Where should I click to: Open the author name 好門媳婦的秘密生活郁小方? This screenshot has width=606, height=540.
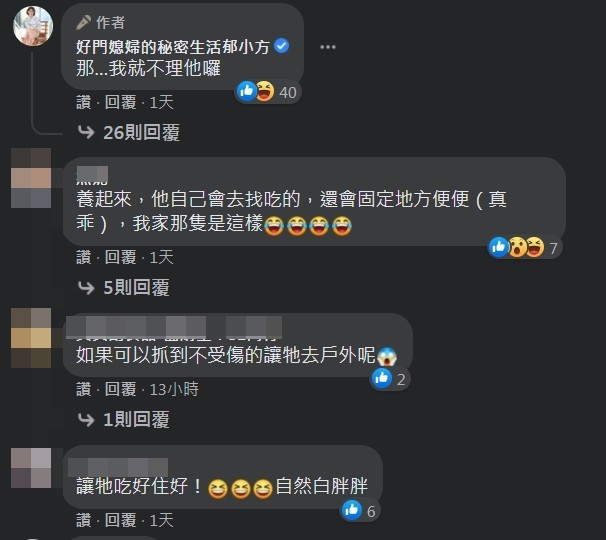(x=173, y=47)
